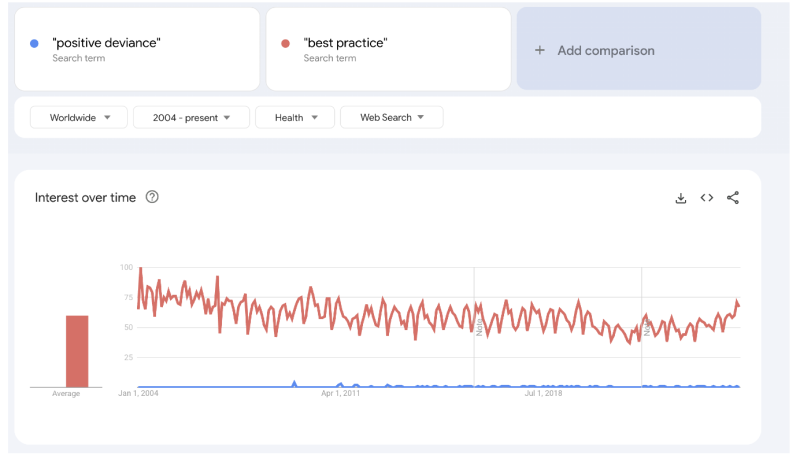800x459 pixels.
Task: Open the Health category dropdown
Action: click(294, 117)
